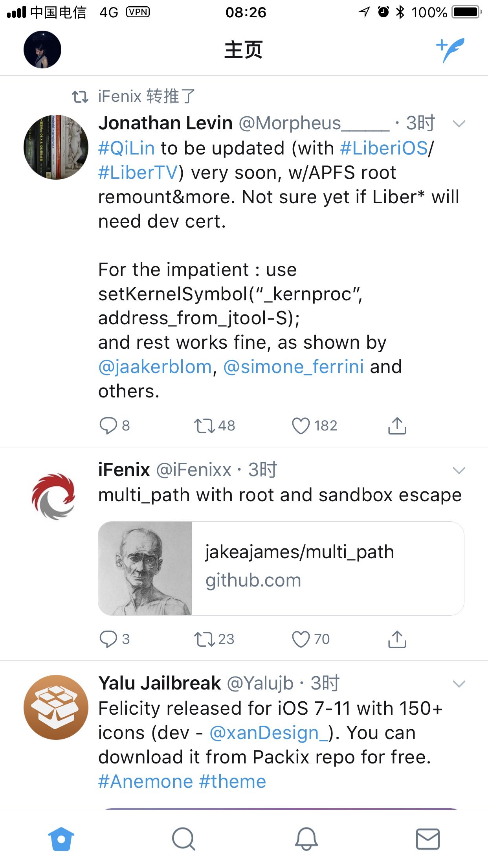Expand options for Jonathan Levin's tweet

click(459, 124)
